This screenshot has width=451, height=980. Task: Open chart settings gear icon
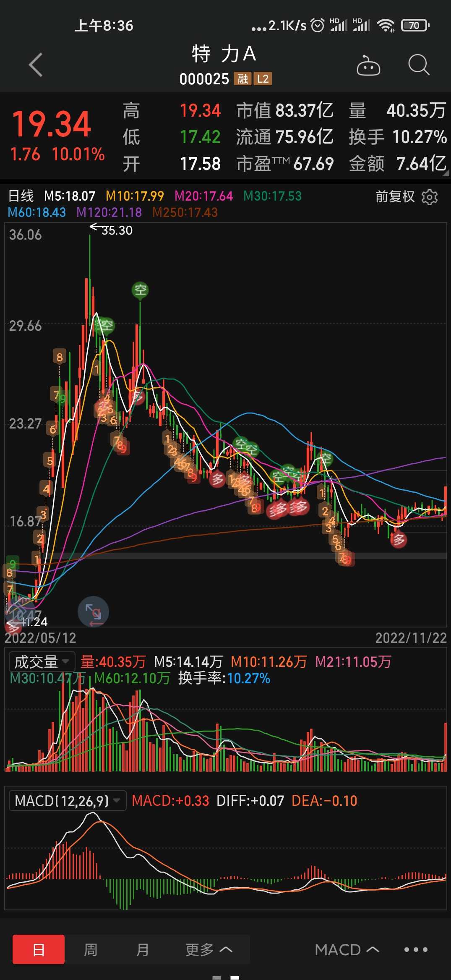pyautogui.click(x=429, y=197)
